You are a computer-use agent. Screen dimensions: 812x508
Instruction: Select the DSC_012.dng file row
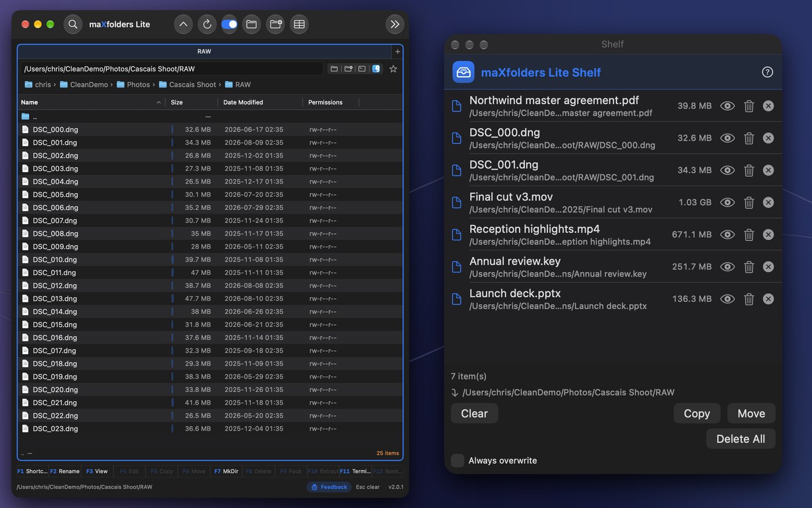210,286
